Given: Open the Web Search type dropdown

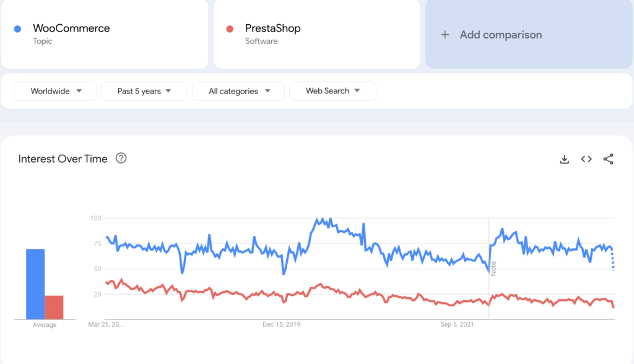Looking at the screenshot, I should coord(332,91).
